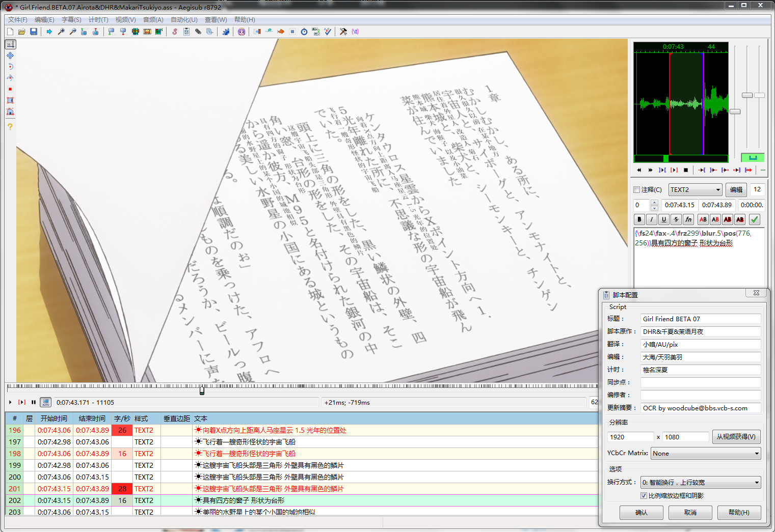The height and width of the screenshot is (532, 775).
Task: Toggle green link audio zoom sliders button
Action: pyautogui.click(x=753, y=157)
